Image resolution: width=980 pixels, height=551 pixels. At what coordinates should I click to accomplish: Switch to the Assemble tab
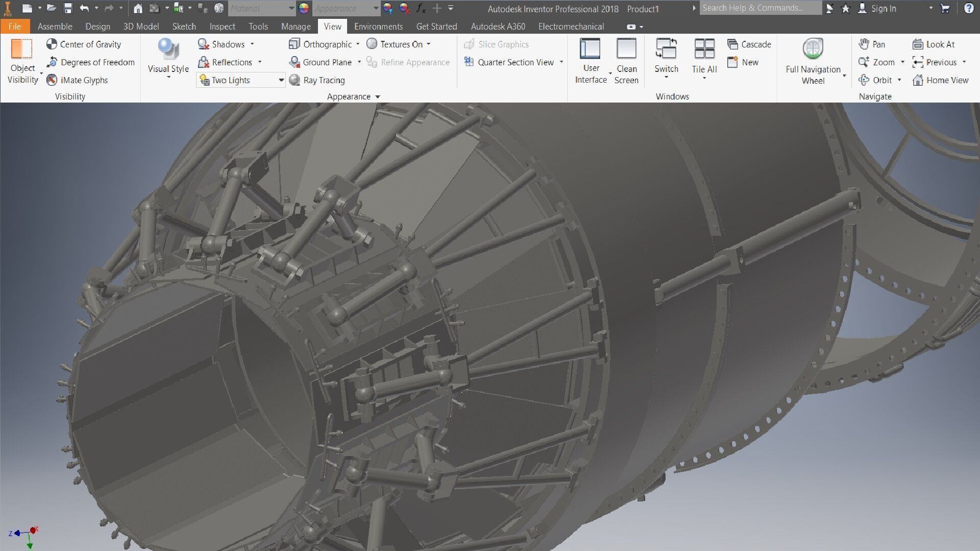55,27
